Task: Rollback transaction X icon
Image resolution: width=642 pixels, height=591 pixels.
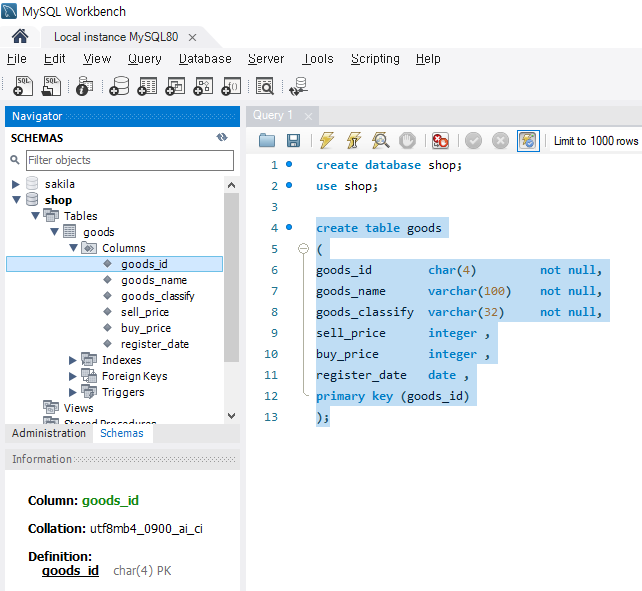Action: (500, 140)
